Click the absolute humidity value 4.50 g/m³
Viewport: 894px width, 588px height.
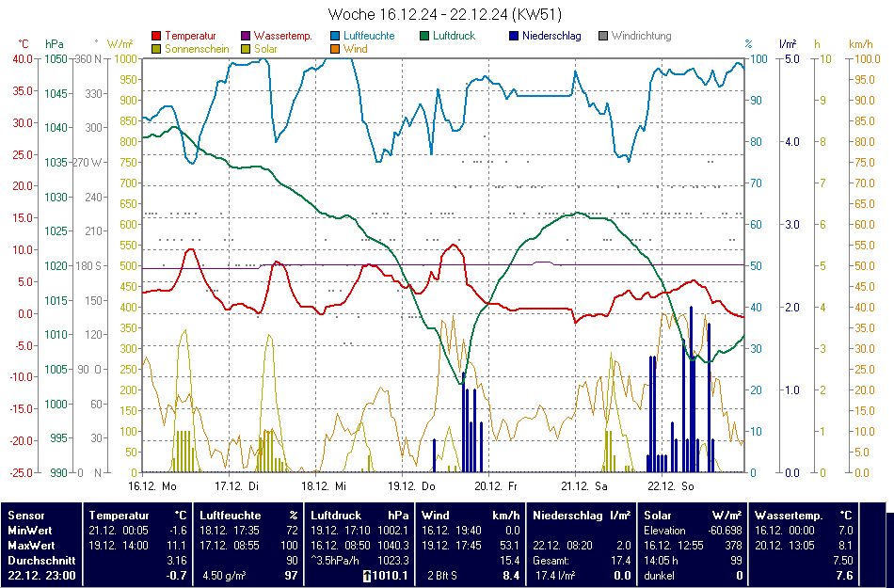tap(225, 576)
